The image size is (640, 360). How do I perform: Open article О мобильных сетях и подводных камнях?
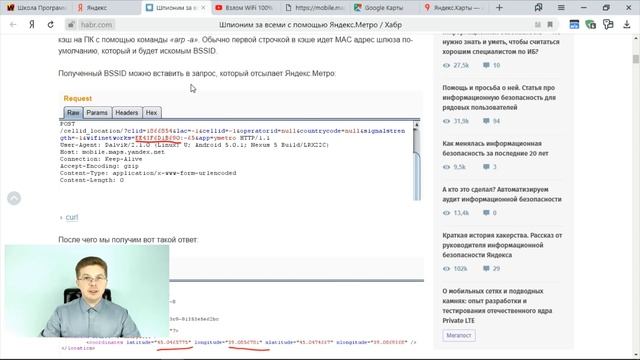pyautogui.click(x=497, y=306)
